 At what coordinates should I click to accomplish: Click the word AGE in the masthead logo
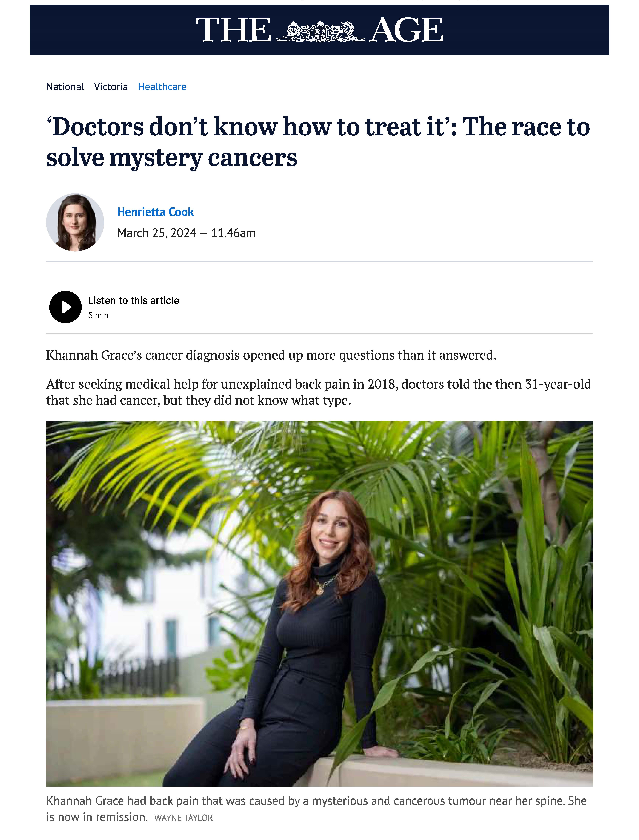point(406,30)
